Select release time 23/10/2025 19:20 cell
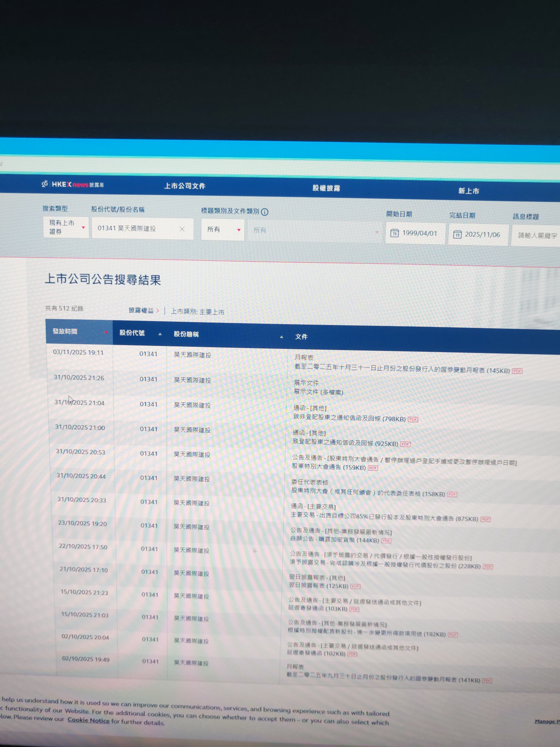560x747 pixels. (x=82, y=523)
